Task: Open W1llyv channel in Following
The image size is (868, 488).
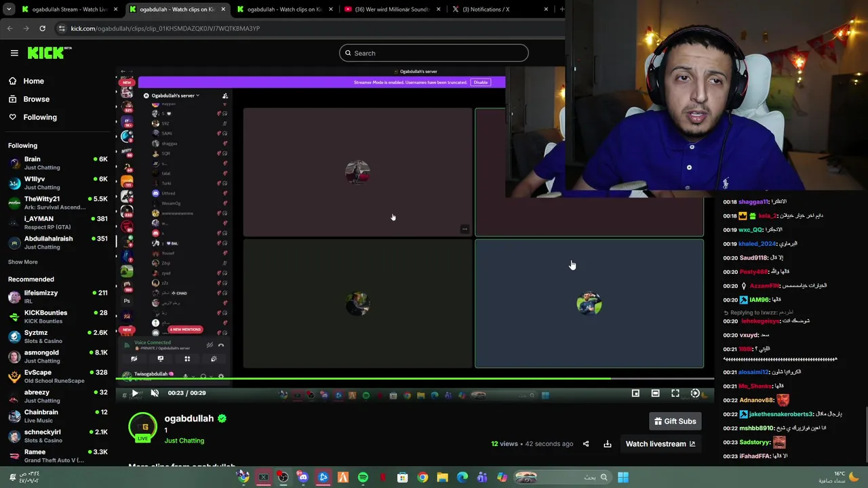Action: (x=58, y=183)
